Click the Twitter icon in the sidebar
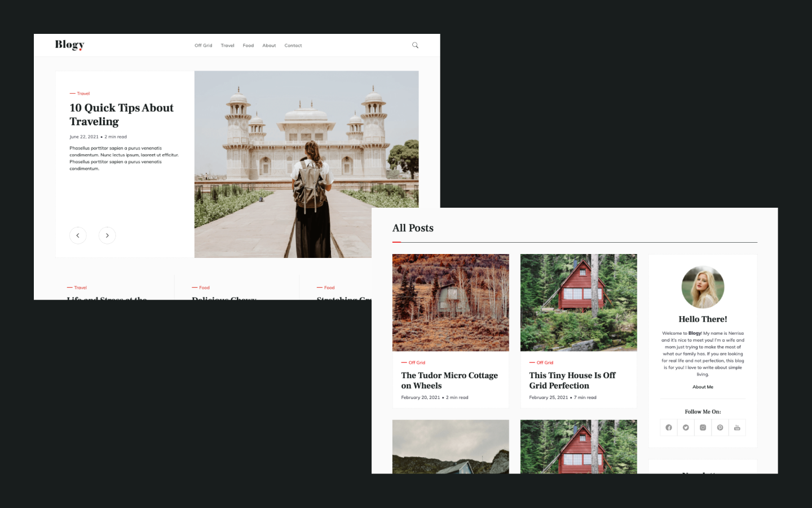The image size is (812, 508). coord(685,427)
